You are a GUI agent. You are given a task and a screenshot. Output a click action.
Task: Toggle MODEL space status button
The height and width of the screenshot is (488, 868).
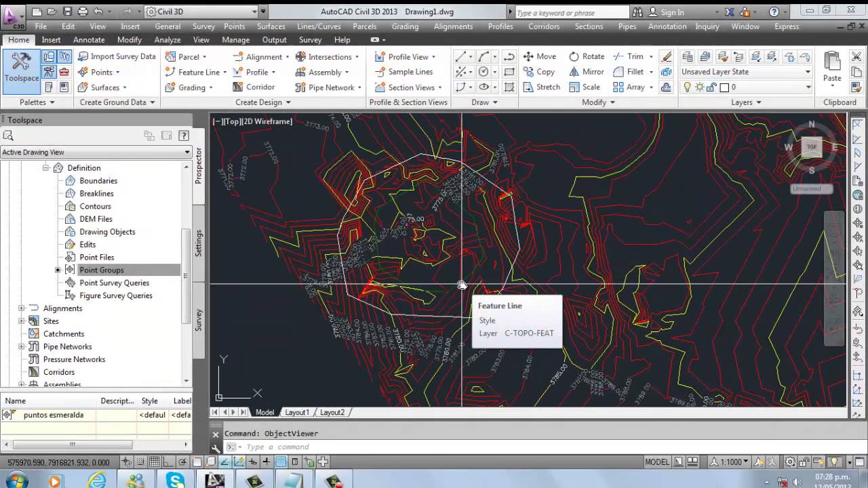[656, 462]
